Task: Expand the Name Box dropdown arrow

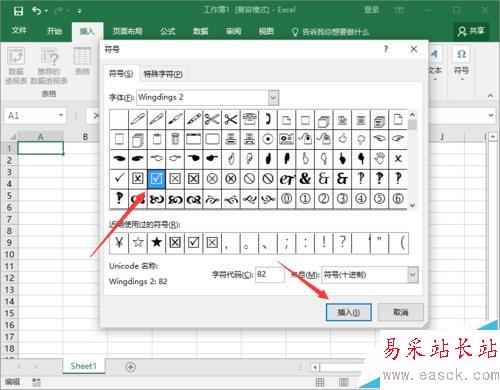Action: (61, 115)
